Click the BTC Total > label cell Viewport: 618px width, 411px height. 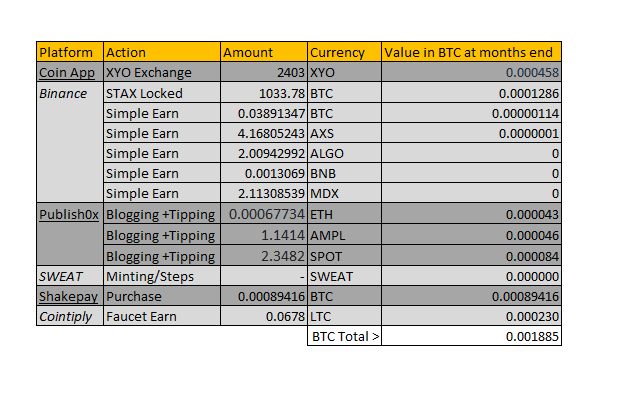[x=344, y=336]
